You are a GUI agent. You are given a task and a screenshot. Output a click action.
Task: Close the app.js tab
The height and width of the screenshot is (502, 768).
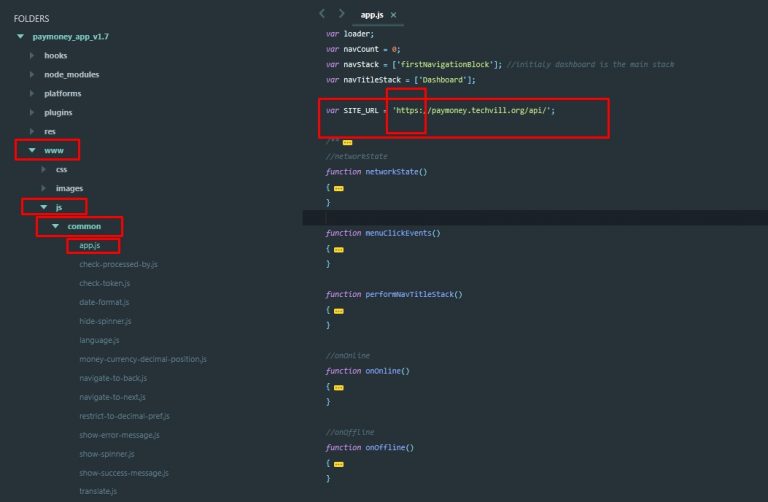tap(393, 15)
